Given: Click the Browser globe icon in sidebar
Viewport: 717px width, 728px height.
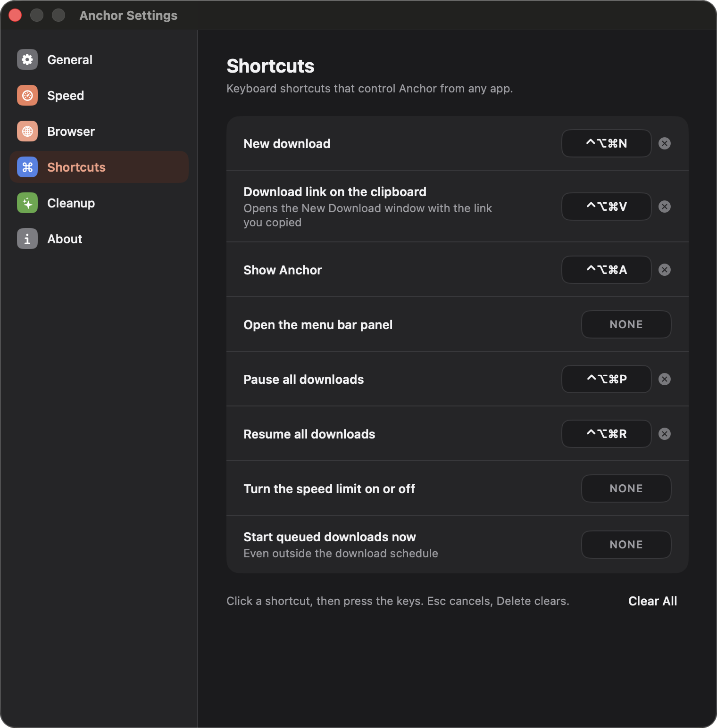Looking at the screenshot, I should pos(27,131).
